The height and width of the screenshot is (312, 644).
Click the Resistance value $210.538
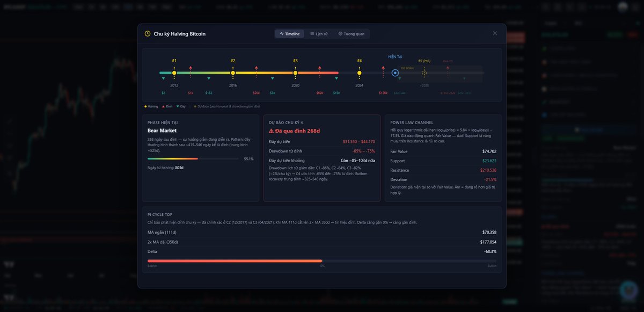click(488, 170)
